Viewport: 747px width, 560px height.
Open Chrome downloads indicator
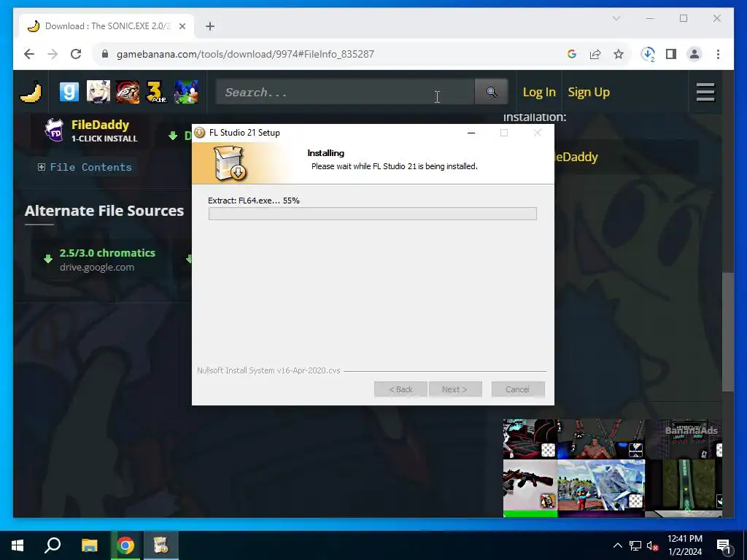648,54
